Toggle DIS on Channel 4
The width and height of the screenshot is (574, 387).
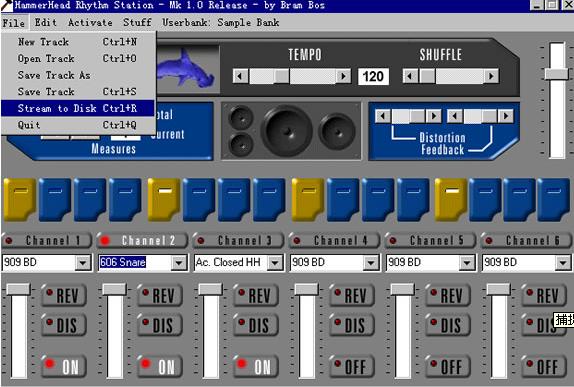coord(351,325)
